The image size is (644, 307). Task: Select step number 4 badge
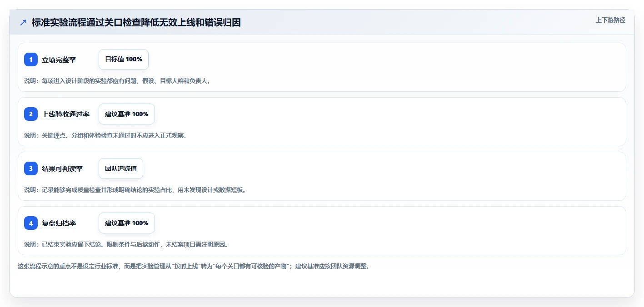pyautogui.click(x=31, y=223)
